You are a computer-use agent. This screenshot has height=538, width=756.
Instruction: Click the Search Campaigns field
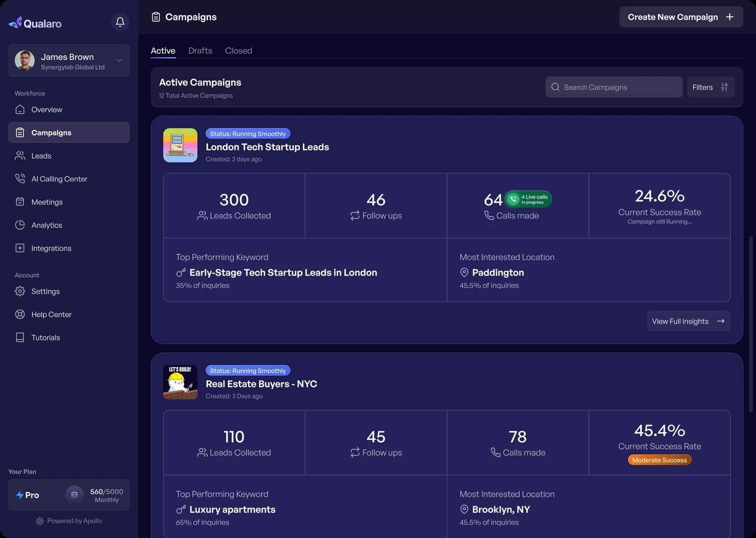click(x=614, y=87)
